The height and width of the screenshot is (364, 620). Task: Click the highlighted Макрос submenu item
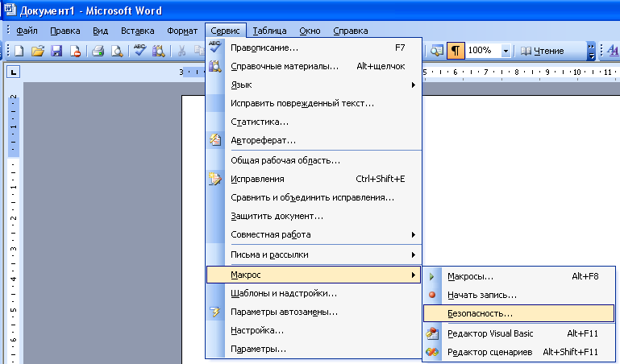314,275
